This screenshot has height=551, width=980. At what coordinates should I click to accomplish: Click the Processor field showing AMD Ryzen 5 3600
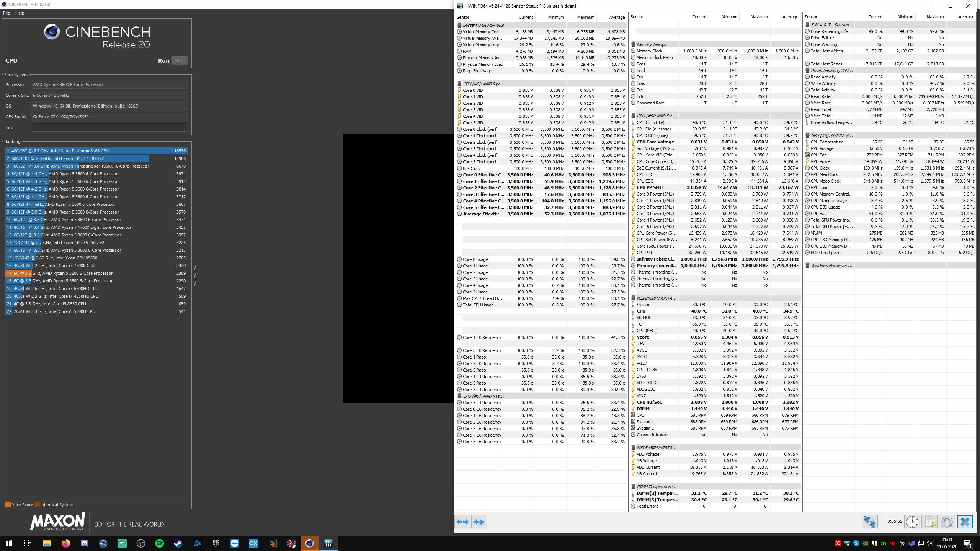coord(109,85)
